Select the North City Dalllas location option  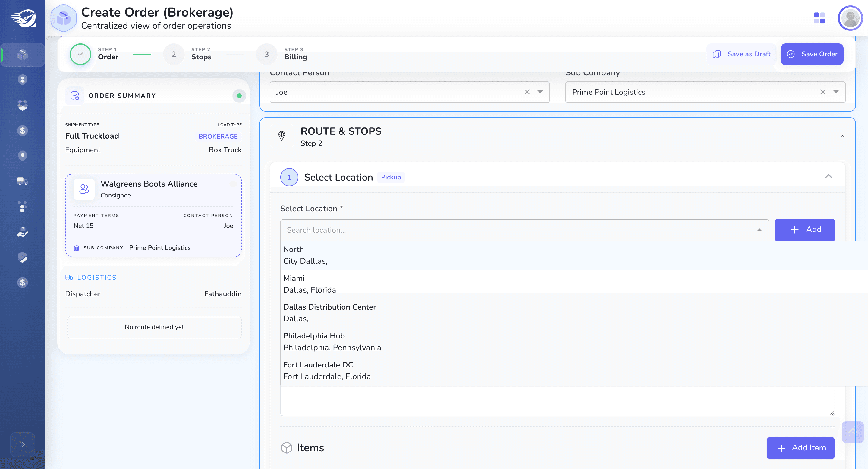tap(574, 255)
